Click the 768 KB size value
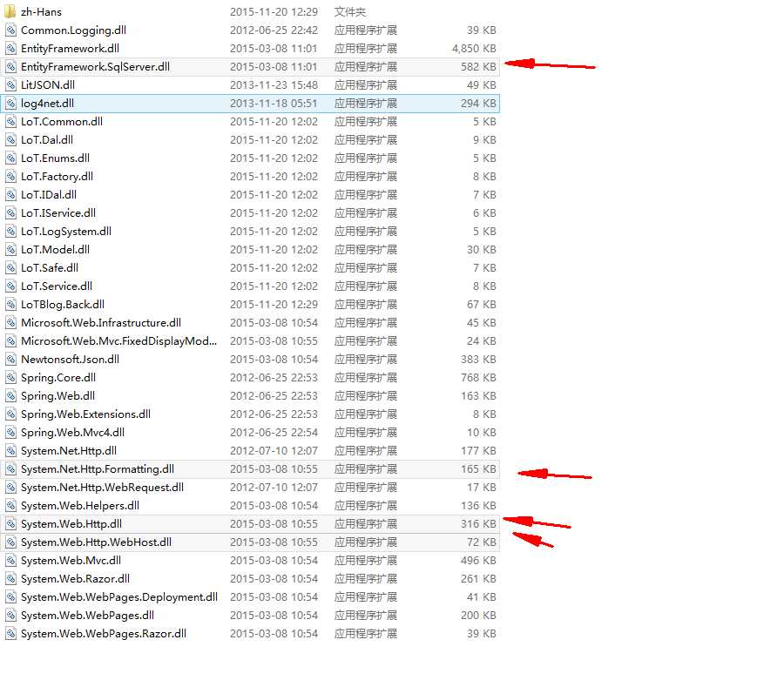784x687 pixels. [478, 378]
